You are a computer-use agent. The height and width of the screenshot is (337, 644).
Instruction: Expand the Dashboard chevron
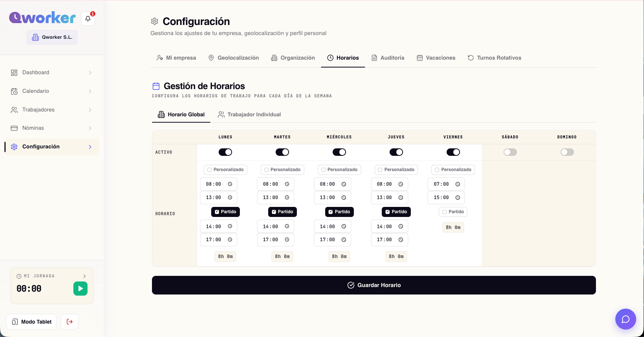(90, 73)
